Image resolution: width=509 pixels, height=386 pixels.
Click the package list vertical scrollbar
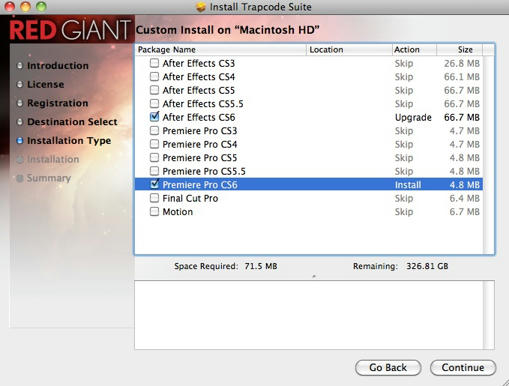click(x=488, y=155)
